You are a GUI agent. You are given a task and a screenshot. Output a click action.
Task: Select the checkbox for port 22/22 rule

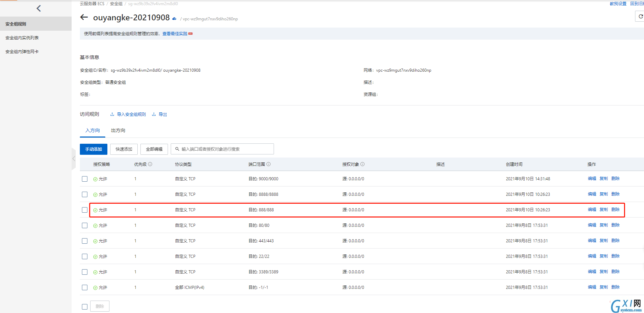pyautogui.click(x=85, y=256)
